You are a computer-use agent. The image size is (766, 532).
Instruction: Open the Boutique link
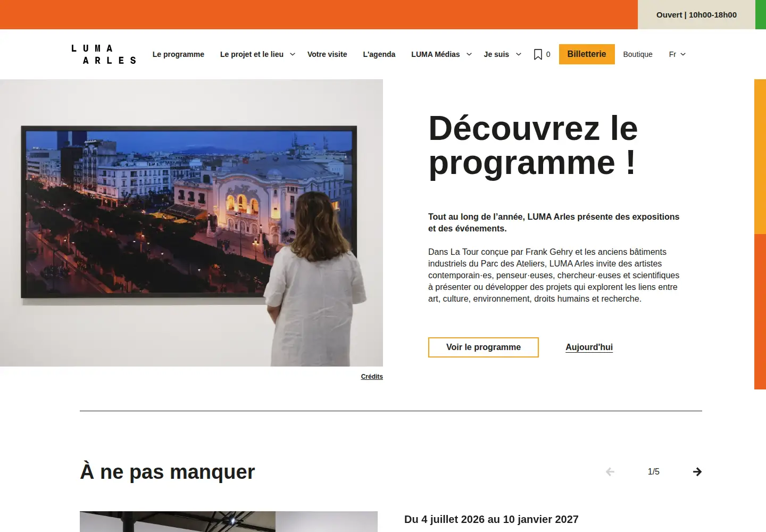638,54
